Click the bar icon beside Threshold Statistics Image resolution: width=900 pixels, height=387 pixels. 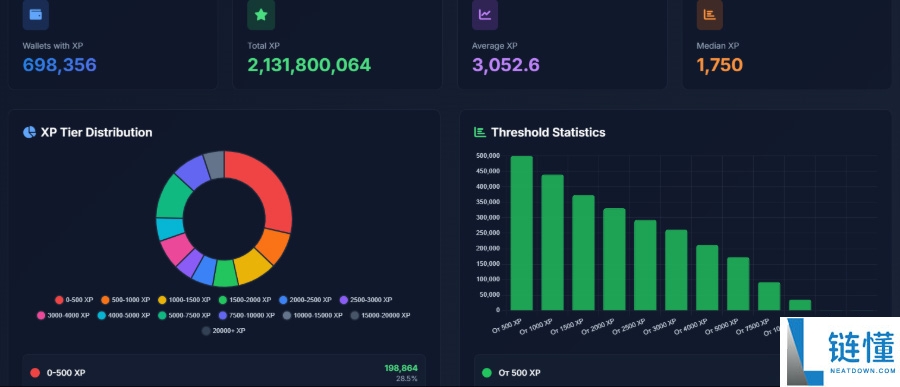tap(480, 132)
